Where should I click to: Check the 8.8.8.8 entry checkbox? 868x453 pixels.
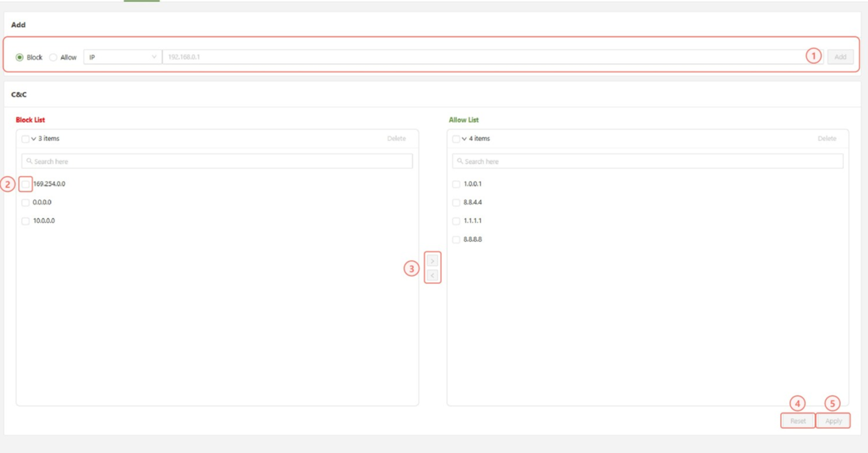tap(456, 240)
